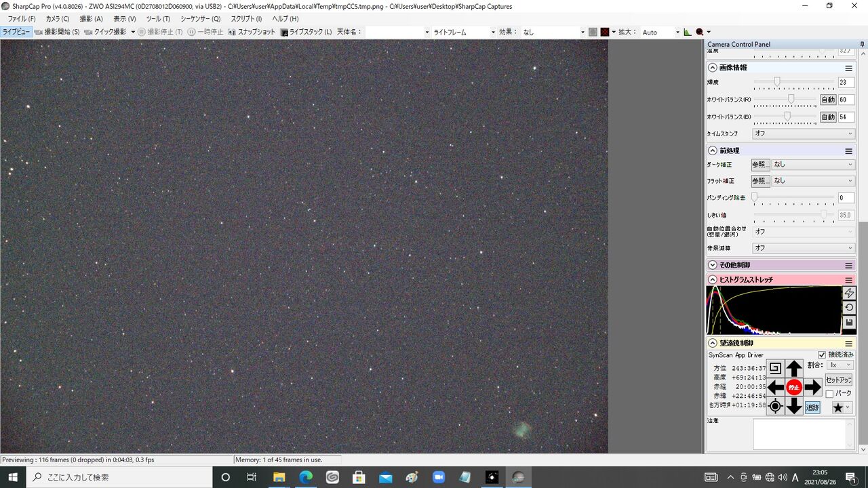The height and width of the screenshot is (488, 868).
Task: Open the ツール (T) menu
Action: (x=158, y=19)
